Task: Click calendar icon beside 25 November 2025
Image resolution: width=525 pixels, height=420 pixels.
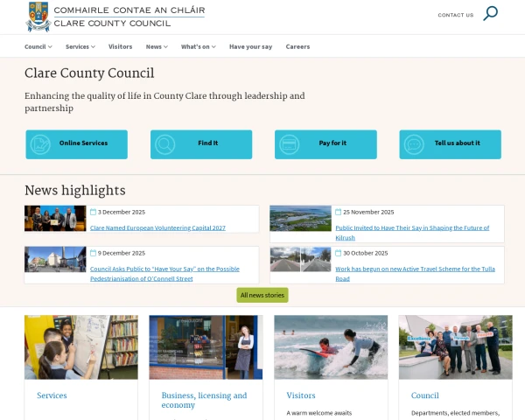Action: [x=338, y=212]
